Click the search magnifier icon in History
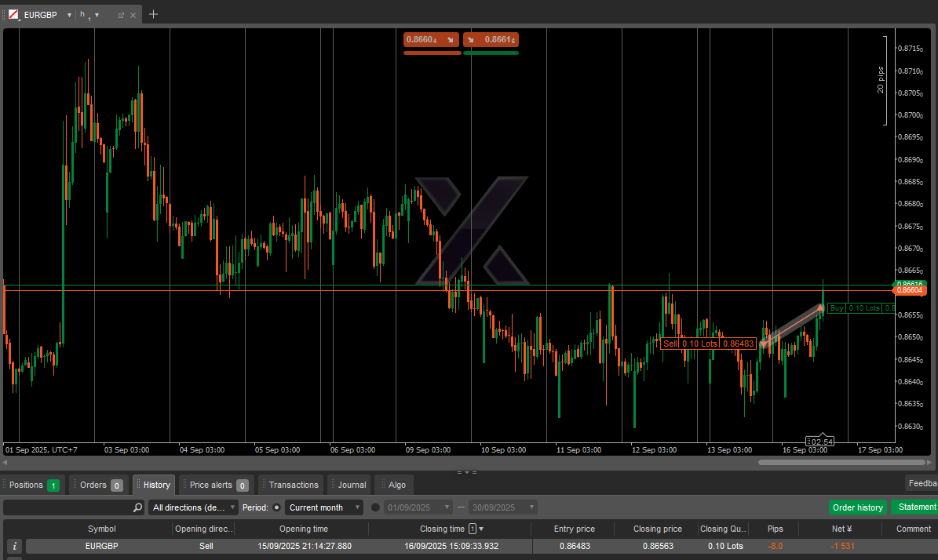Image resolution: width=938 pixels, height=560 pixels. coord(137,507)
